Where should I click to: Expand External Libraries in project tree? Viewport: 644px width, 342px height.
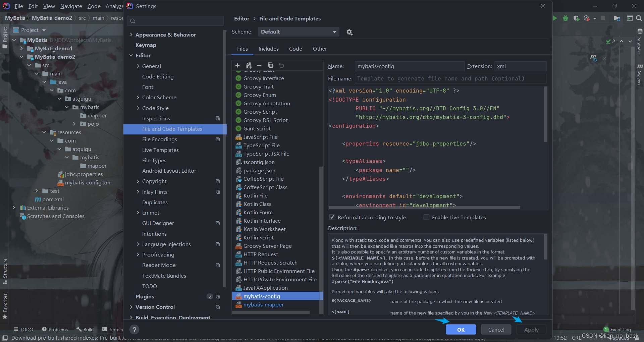point(14,208)
